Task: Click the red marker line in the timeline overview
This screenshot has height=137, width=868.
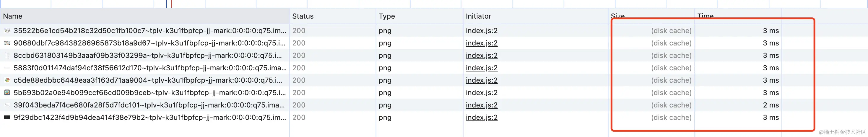Action: click(x=172, y=4)
